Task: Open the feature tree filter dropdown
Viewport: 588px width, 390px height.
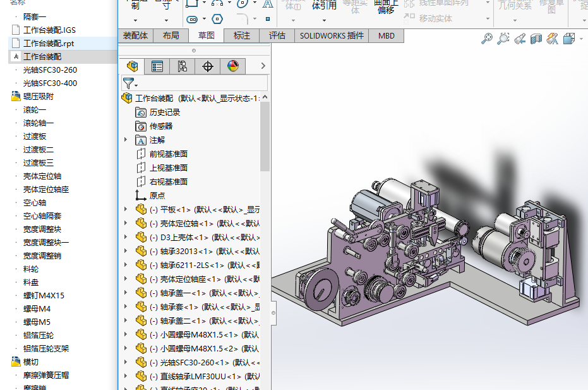Action: point(130,83)
